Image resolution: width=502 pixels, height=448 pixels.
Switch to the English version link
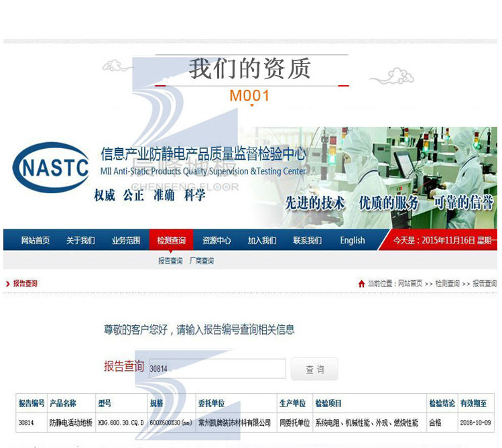click(353, 240)
